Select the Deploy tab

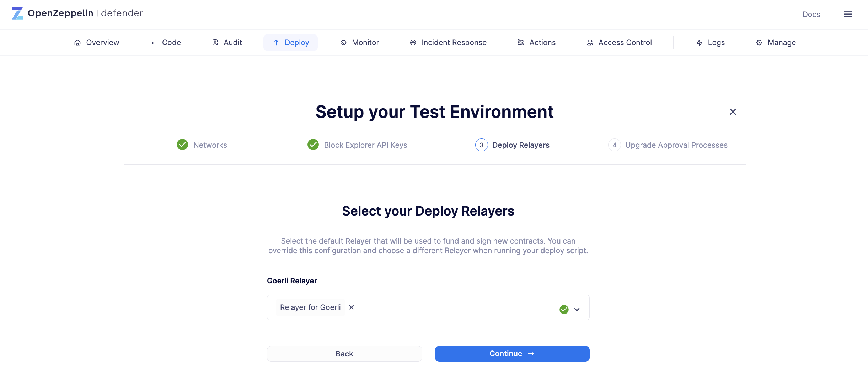click(290, 43)
